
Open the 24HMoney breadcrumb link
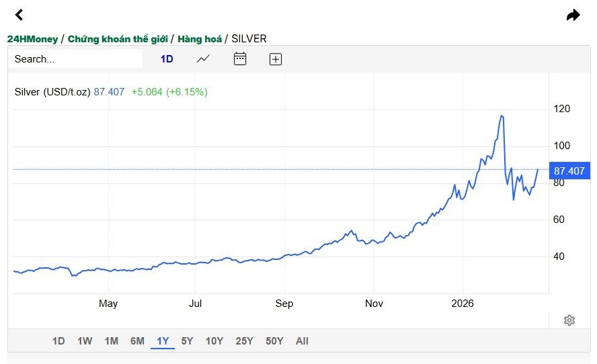tap(32, 39)
